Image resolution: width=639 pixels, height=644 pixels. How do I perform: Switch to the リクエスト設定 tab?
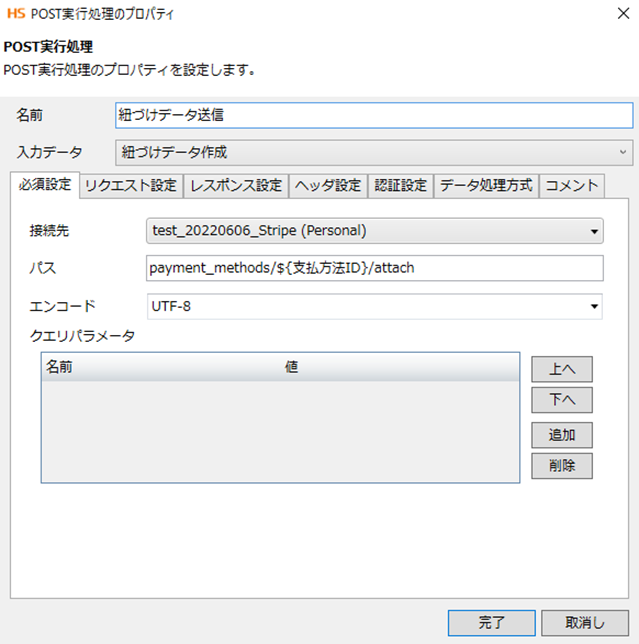(x=131, y=185)
